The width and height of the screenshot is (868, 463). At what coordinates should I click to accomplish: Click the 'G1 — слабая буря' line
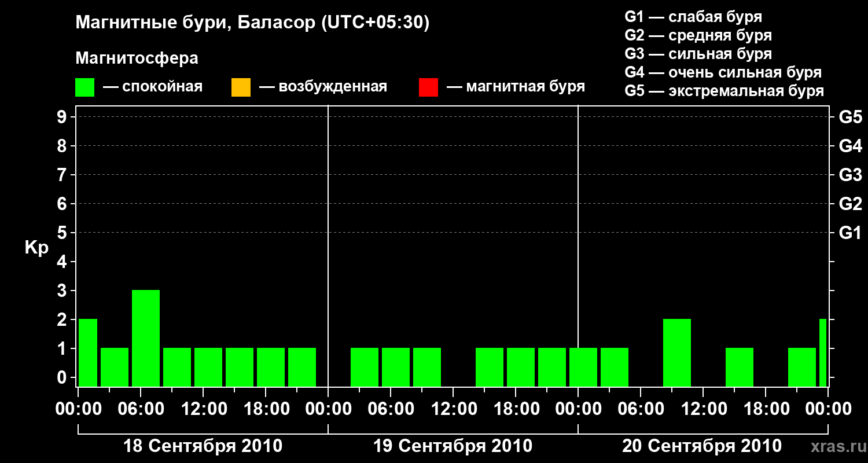click(693, 17)
